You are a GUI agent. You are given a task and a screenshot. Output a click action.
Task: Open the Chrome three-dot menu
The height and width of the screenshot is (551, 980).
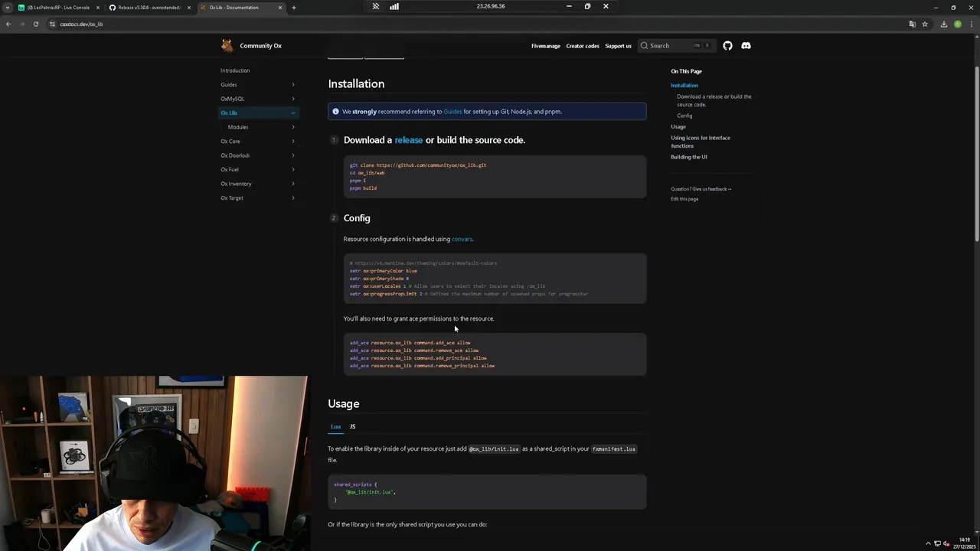(971, 24)
